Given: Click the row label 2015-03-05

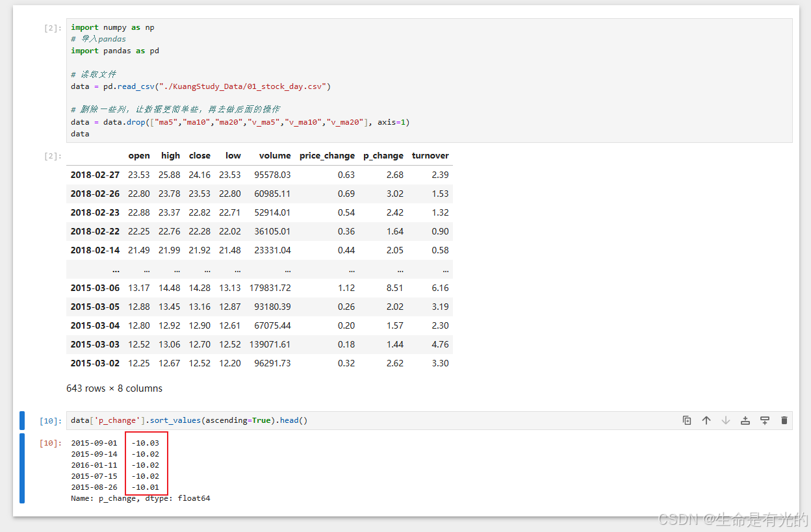Looking at the screenshot, I should pos(94,307).
